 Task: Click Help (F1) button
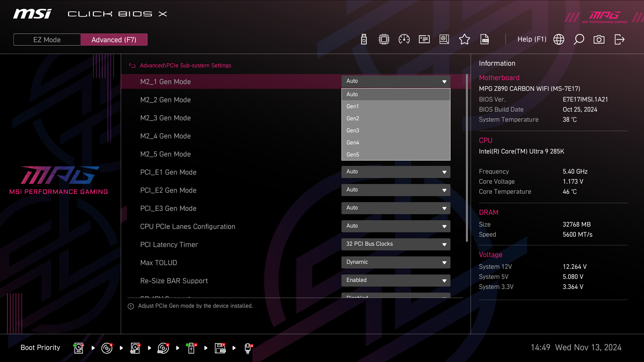(532, 40)
